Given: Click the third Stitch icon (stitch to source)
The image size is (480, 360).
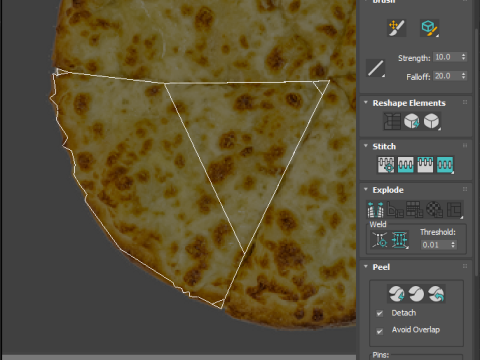Looking at the screenshot, I should click(x=425, y=165).
